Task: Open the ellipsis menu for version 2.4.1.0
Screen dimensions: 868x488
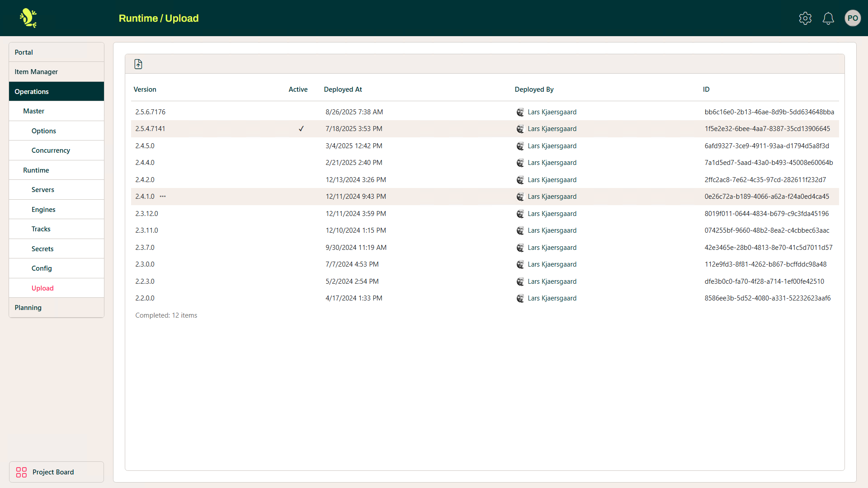Action: pyautogui.click(x=163, y=197)
